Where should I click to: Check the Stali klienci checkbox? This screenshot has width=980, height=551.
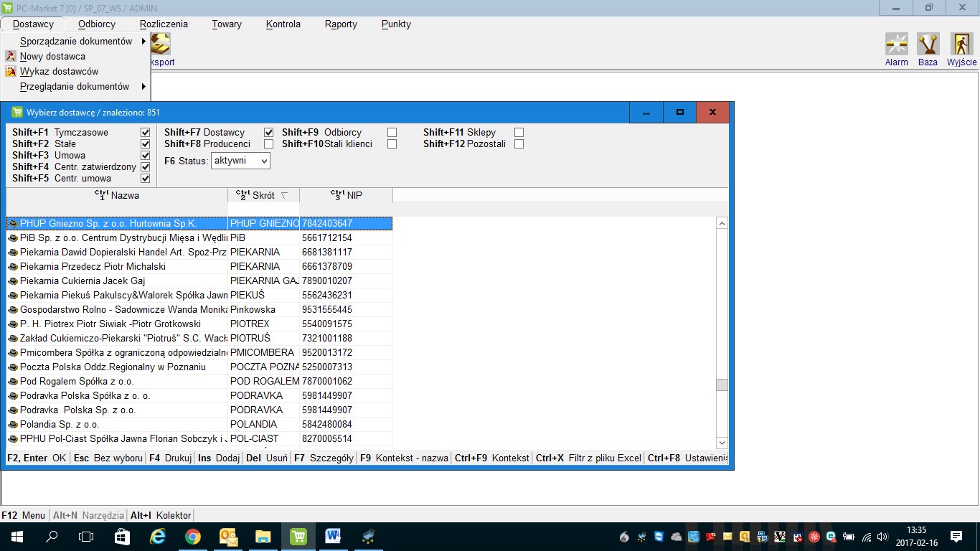click(392, 144)
